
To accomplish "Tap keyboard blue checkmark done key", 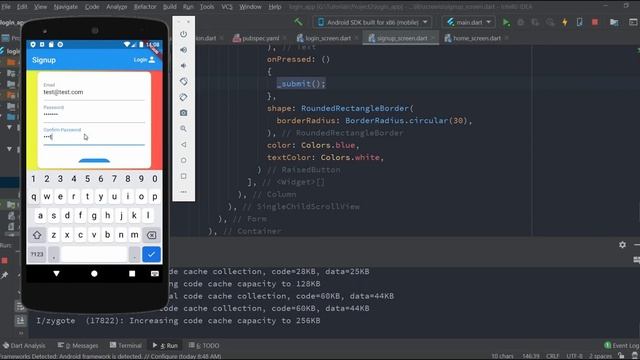I will 151,254.
